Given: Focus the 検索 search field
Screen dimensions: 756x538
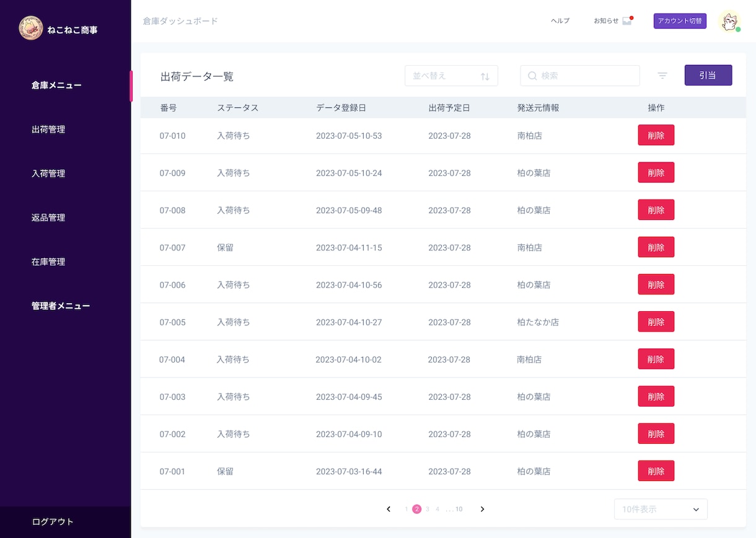Looking at the screenshot, I should pyautogui.click(x=580, y=76).
